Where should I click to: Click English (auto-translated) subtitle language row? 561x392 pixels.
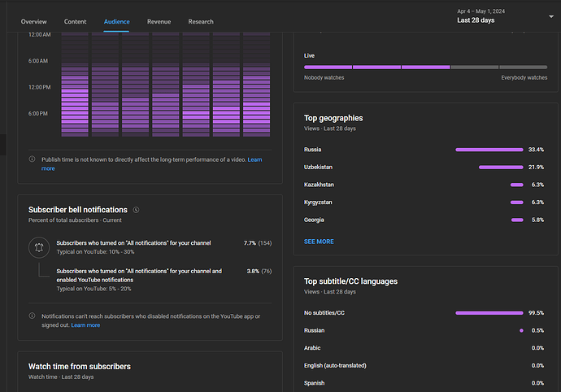335,366
